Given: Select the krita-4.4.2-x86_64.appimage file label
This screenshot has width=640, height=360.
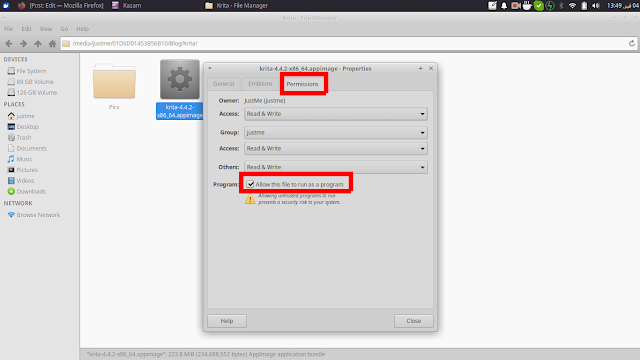Looking at the screenshot, I should click(x=180, y=111).
